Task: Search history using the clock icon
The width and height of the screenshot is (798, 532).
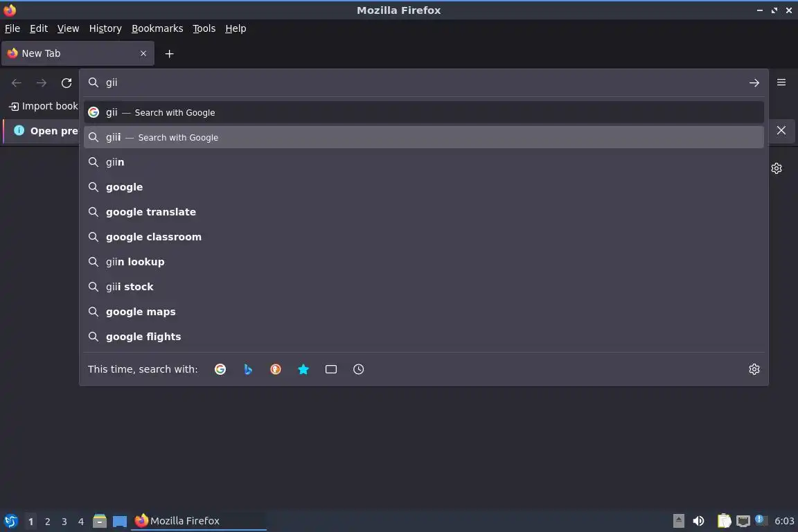Action: coord(358,369)
